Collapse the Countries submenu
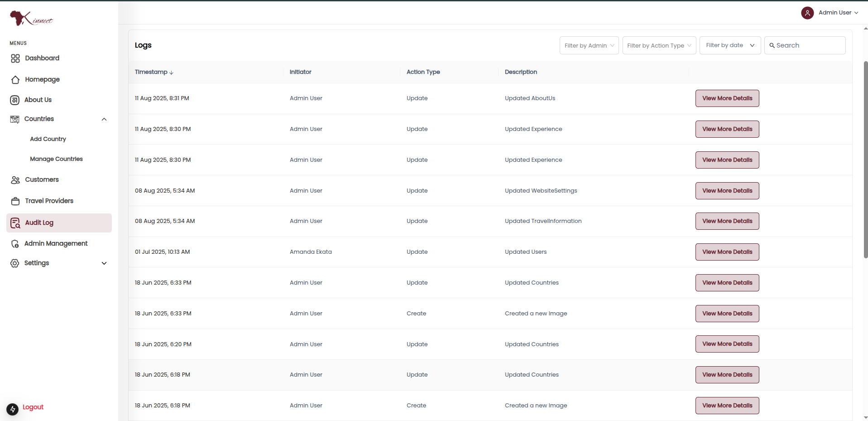The image size is (868, 421). pyautogui.click(x=104, y=119)
